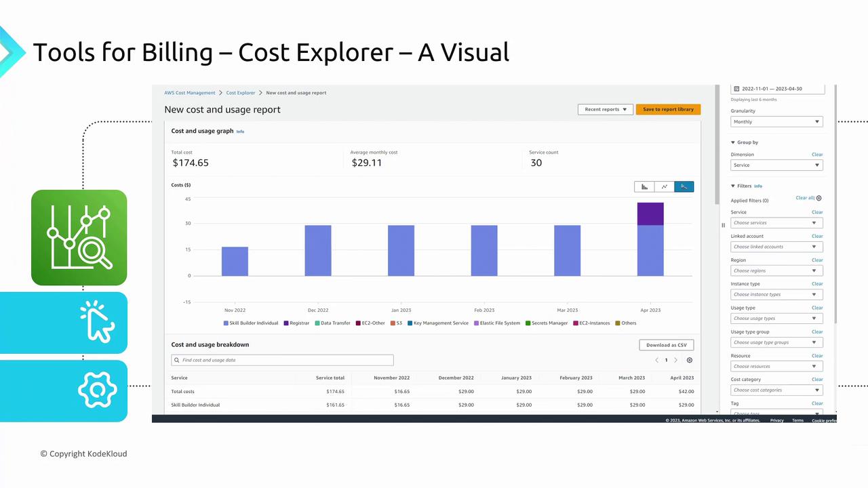
Task: Select the stacked bar chart icon
Action: coord(684,186)
